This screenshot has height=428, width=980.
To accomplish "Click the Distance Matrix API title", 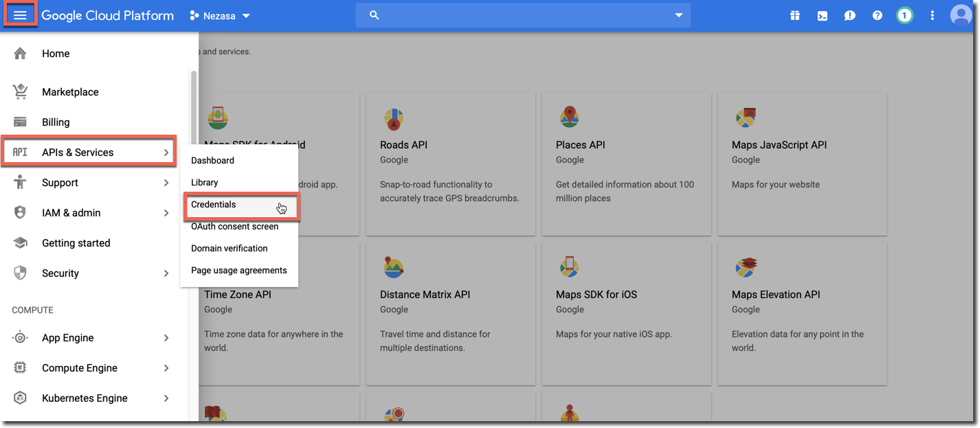I will (x=425, y=295).
